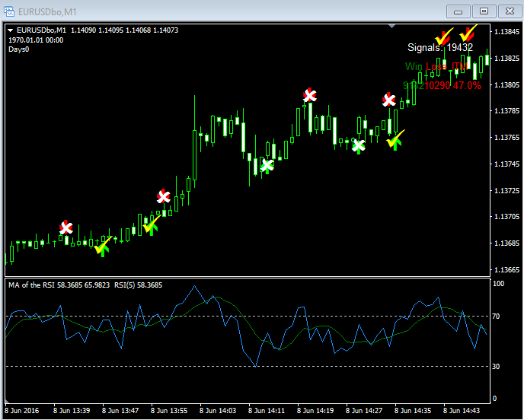The image size is (524, 420).
Task: Click the white X buy arrow near the 1.13745 level
Action: point(267,166)
